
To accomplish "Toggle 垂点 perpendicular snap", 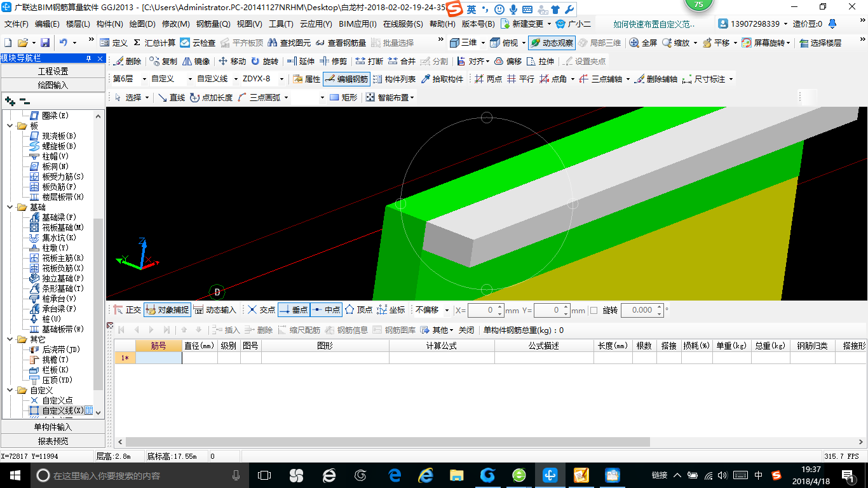I will [294, 310].
